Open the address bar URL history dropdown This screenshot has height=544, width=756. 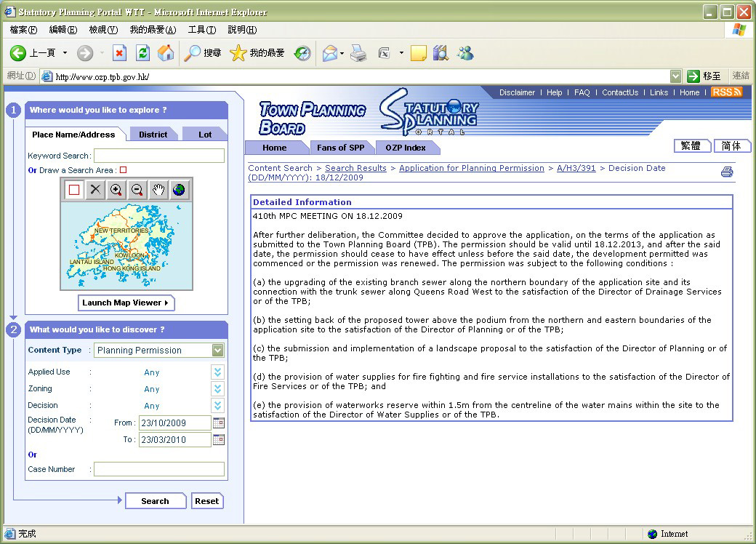676,76
